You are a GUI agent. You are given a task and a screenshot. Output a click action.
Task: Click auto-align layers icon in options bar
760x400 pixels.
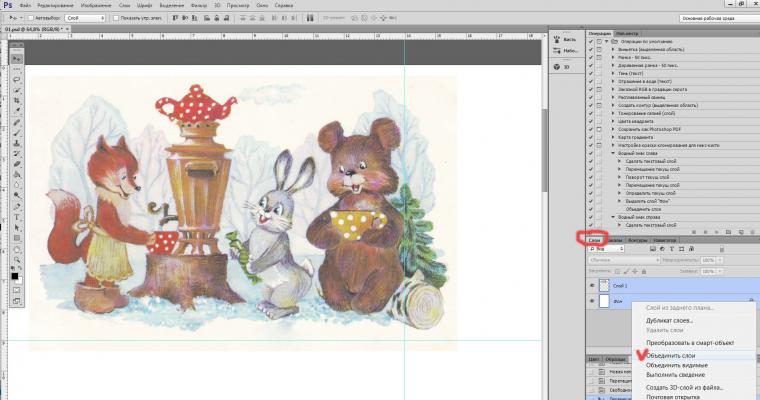pyautogui.click(x=310, y=18)
